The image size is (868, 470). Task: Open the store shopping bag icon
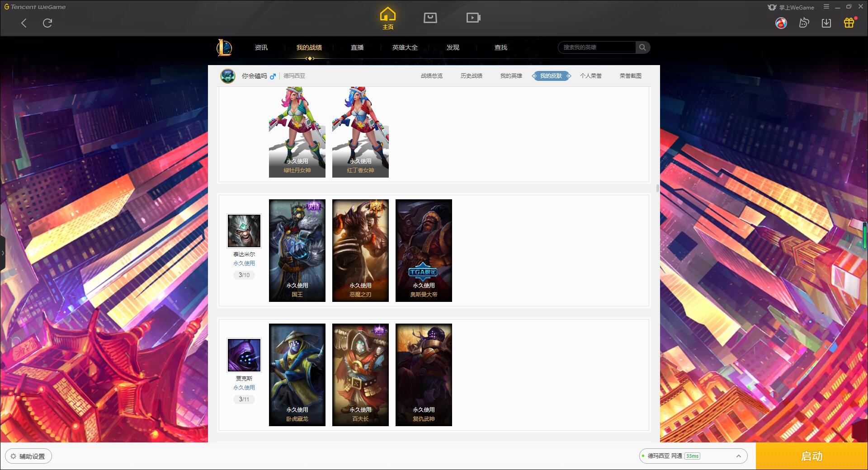[x=430, y=18]
